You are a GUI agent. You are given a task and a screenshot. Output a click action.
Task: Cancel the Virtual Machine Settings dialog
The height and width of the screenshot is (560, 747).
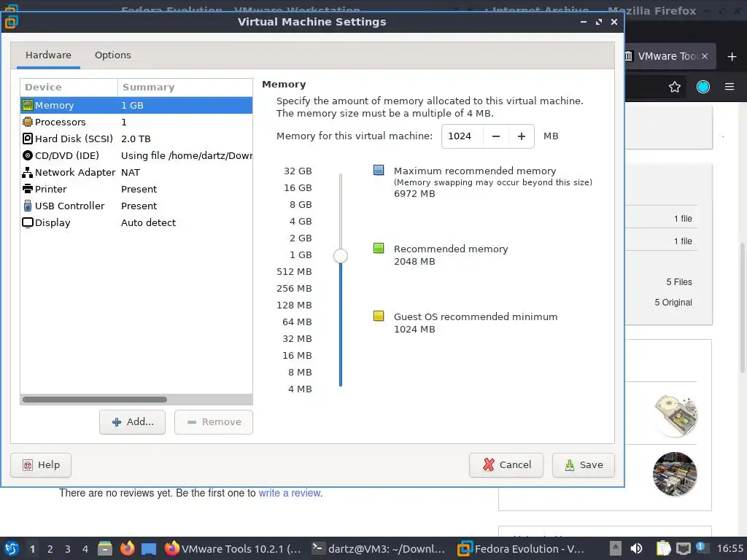tap(506, 464)
